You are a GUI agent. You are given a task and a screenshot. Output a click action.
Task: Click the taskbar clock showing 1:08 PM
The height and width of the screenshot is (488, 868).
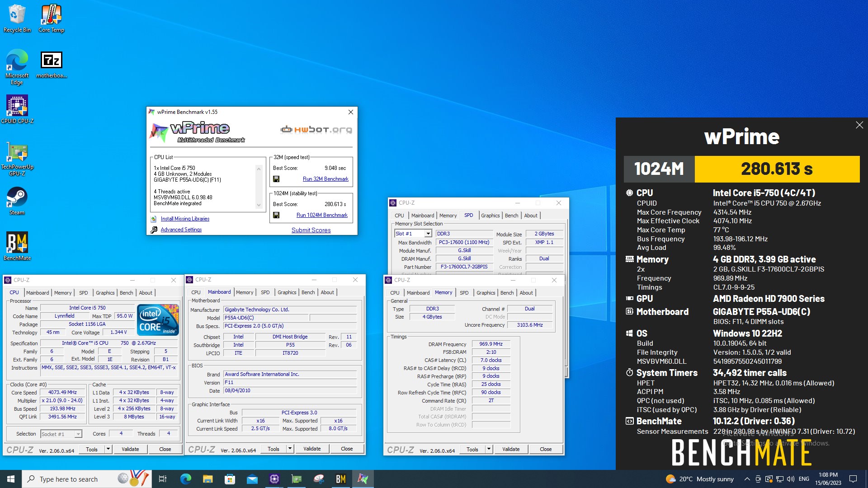click(x=828, y=479)
